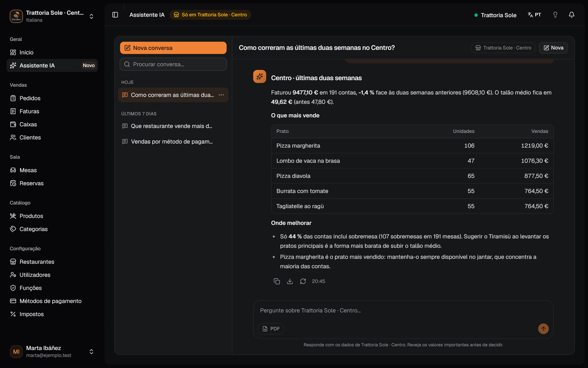The height and width of the screenshot is (368, 588).
Task: Open 'Vendas por método de pagam…' conversation
Action: click(173, 142)
